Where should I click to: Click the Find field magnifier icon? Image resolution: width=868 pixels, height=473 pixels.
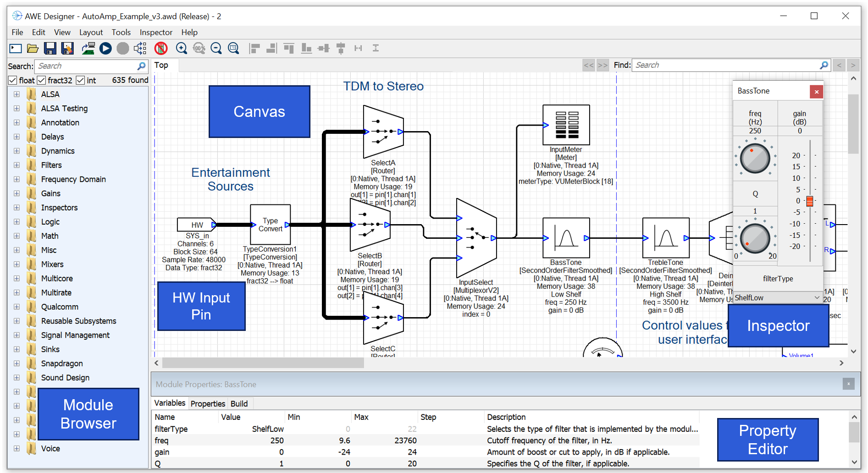824,65
